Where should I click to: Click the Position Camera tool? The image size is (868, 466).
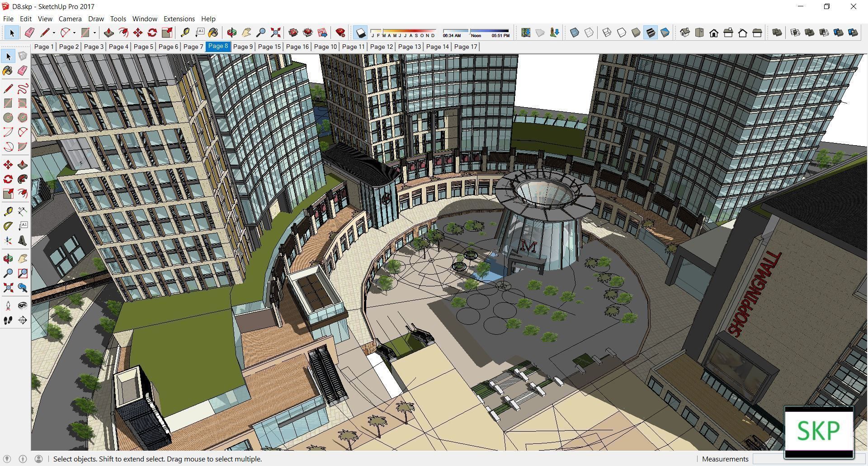tap(8, 305)
